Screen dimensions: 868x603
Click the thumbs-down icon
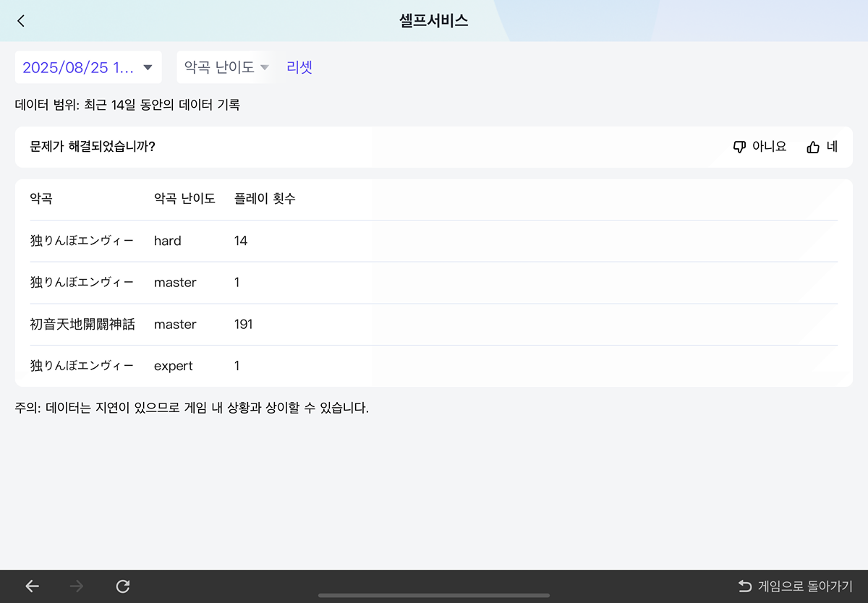[x=739, y=147]
